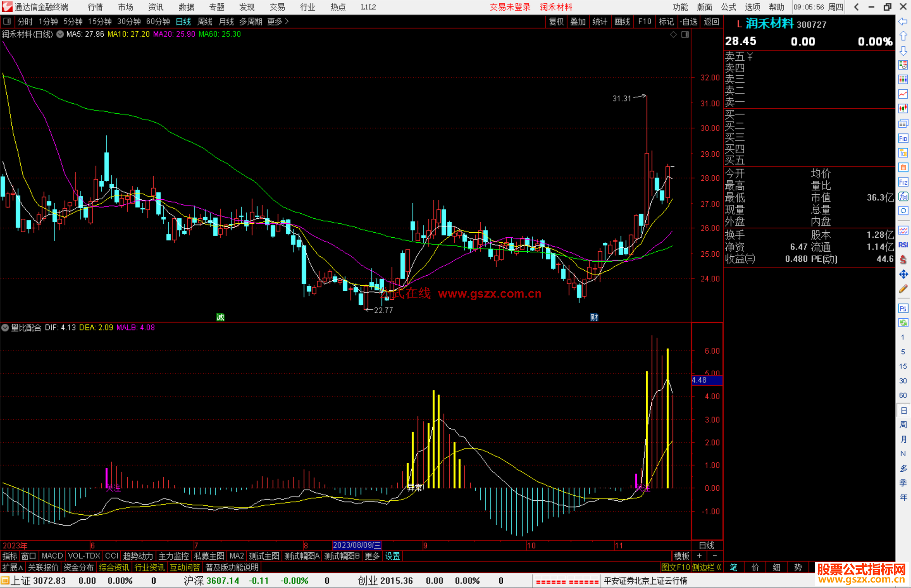Open the 行情 menu
Screen dimensions: 911x588
tap(95, 7)
